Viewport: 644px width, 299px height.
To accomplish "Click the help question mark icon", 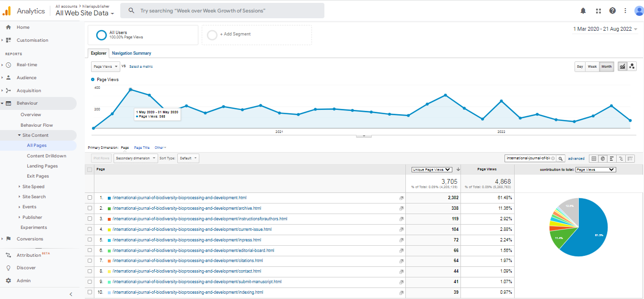I will [x=612, y=11].
